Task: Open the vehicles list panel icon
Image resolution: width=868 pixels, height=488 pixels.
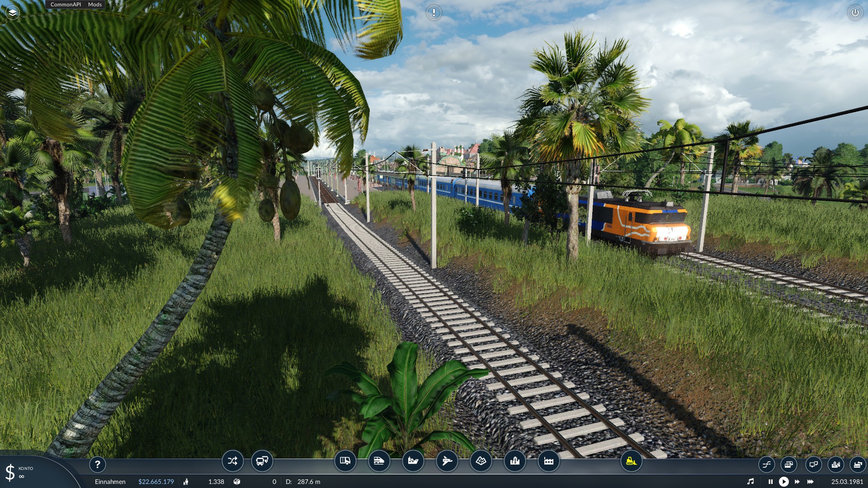Action: pyautogui.click(x=788, y=464)
